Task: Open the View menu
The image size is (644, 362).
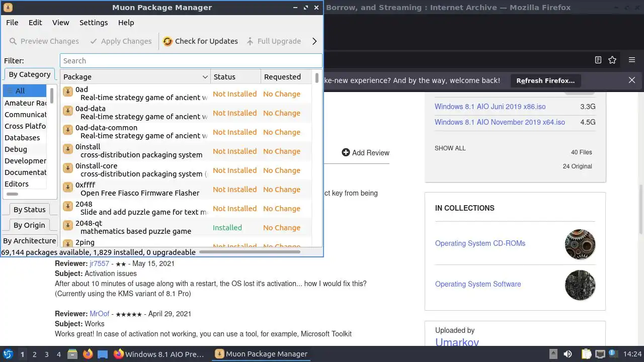Action: coord(60,23)
